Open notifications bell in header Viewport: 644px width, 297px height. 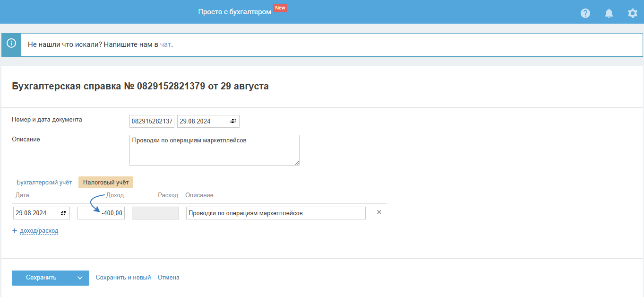point(609,13)
